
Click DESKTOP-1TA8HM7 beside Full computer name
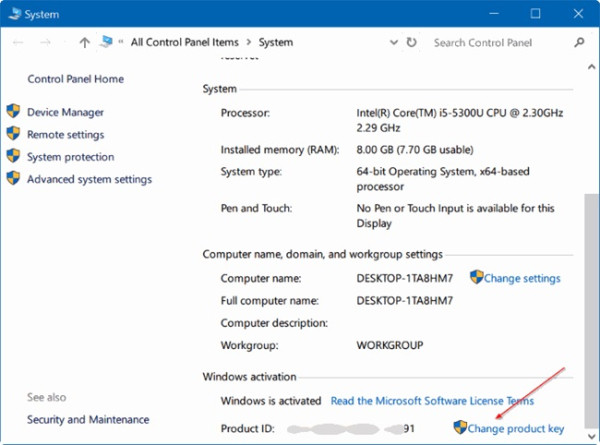(x=405, y=301)
